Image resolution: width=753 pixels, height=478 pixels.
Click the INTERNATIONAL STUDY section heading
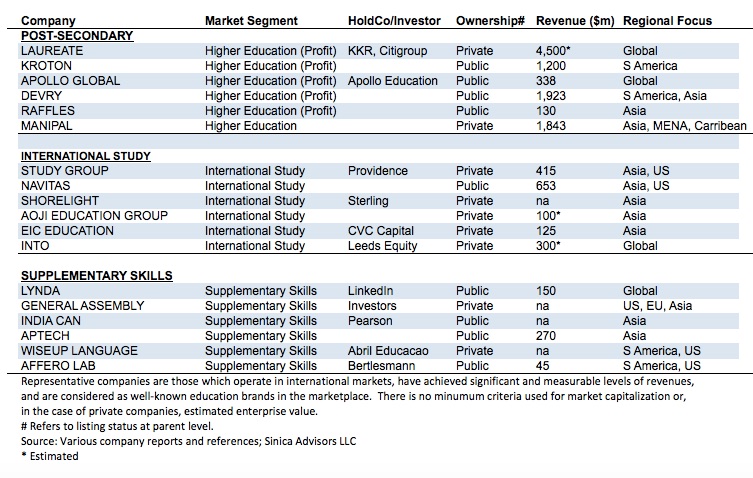coord(86,156)
